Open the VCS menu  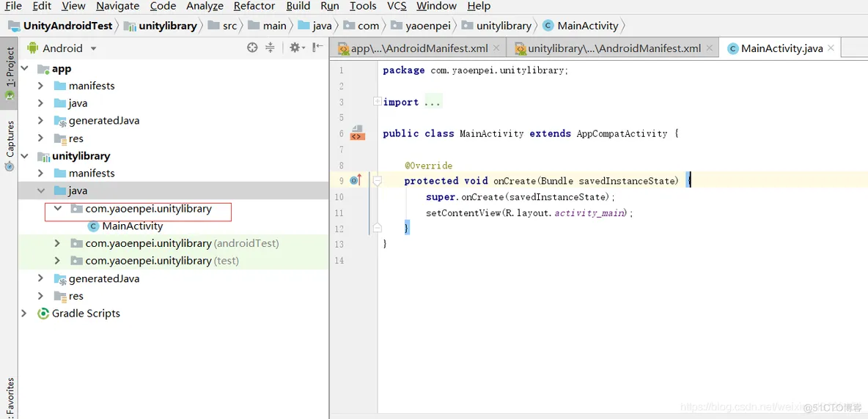pos(397,6)
